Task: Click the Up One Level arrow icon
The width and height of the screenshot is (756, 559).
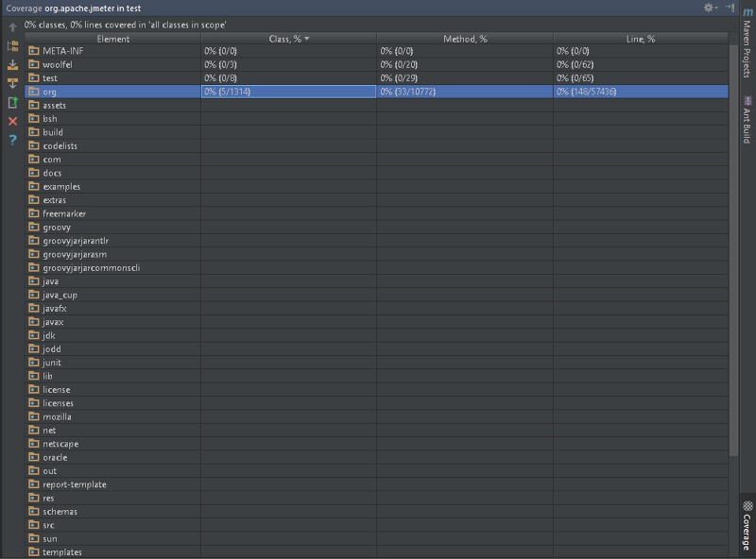Action: [13, 27]
